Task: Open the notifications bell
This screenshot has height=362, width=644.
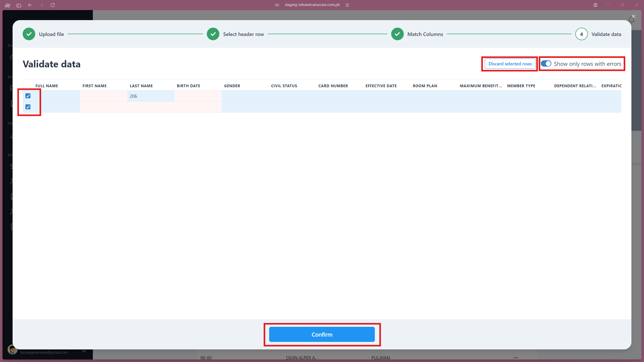Action: coord(632,20)
